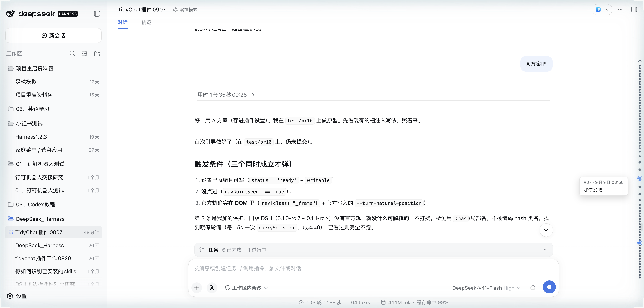Click the A 方案吧 message bubble
This screenshot has width=644, height=308.
tap(536, 64)
